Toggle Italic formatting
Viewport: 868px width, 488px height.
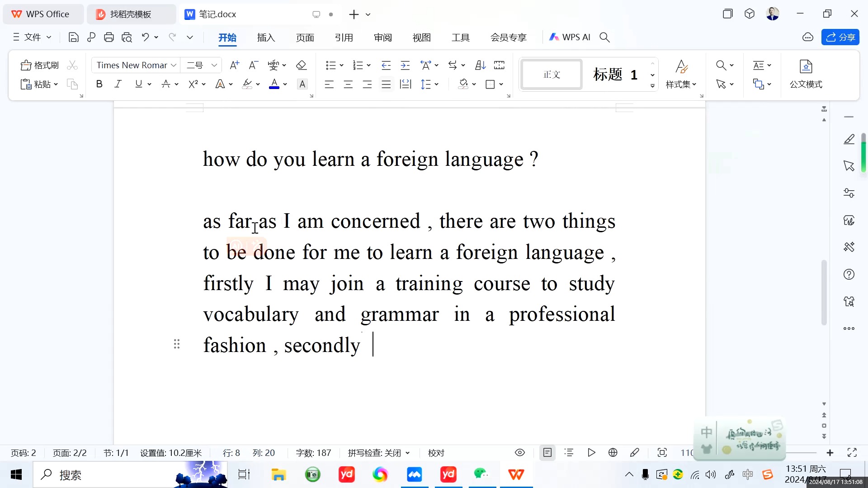pos(118,84)
